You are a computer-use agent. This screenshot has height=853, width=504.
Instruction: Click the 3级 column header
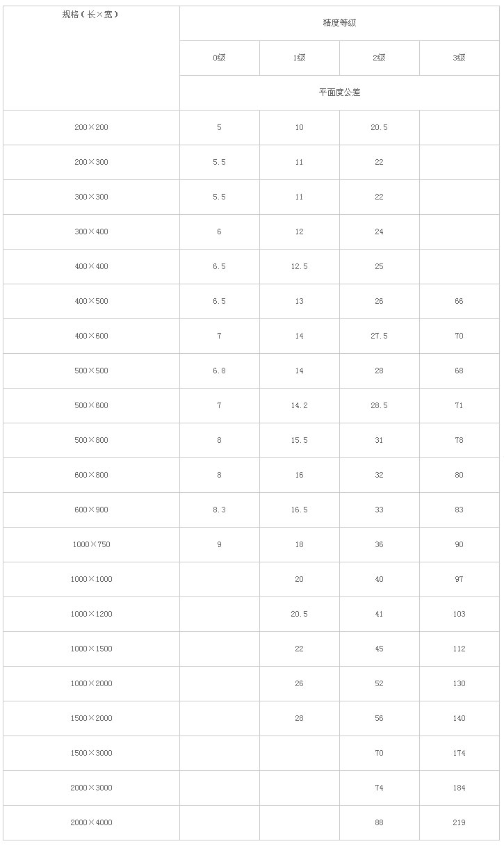coord(460,58)
